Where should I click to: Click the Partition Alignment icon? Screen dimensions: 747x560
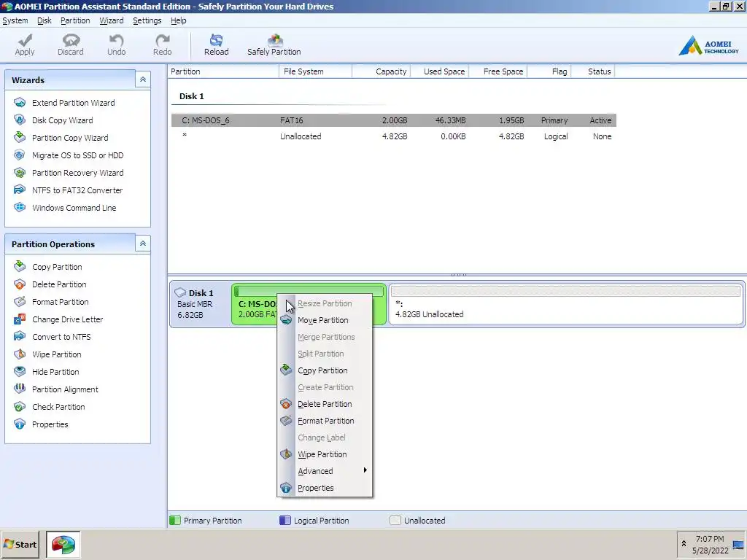pos(20,389)
